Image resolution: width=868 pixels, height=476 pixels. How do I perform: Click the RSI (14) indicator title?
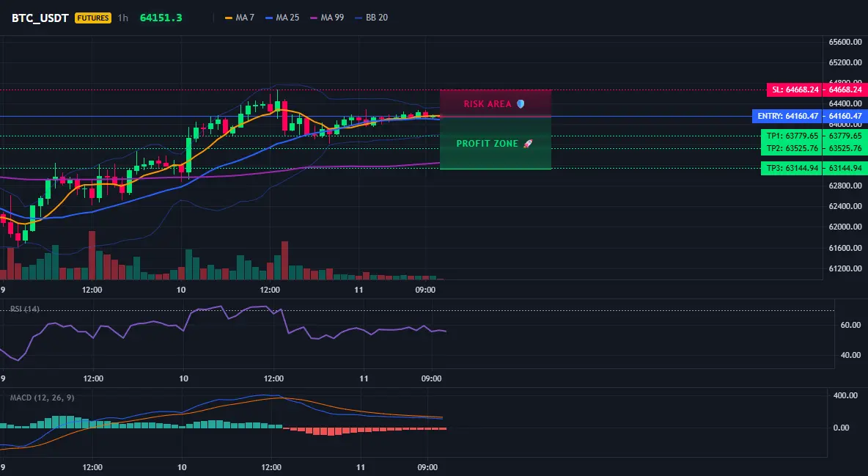[x=24, y=309]
